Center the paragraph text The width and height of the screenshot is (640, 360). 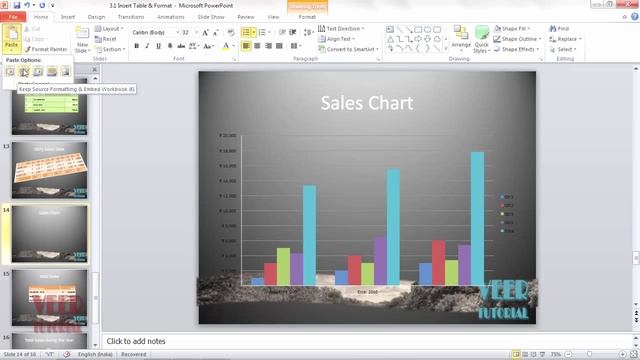click(257, 46)
